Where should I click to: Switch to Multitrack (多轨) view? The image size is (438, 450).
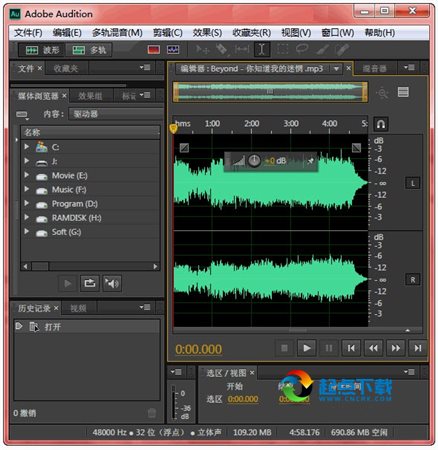coord(88,50)
